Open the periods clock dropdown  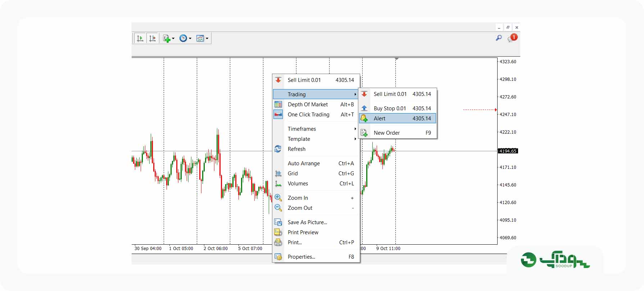click(x=185, y=38)
